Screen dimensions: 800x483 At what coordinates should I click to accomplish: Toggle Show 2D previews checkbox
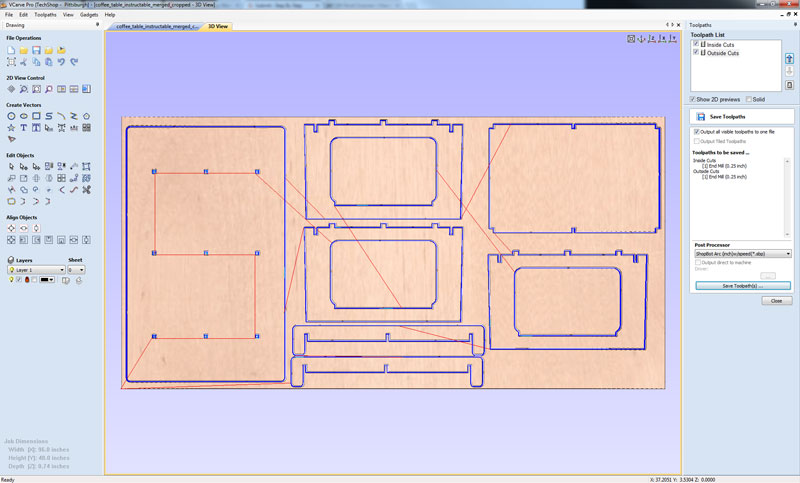tap(692, 99)
